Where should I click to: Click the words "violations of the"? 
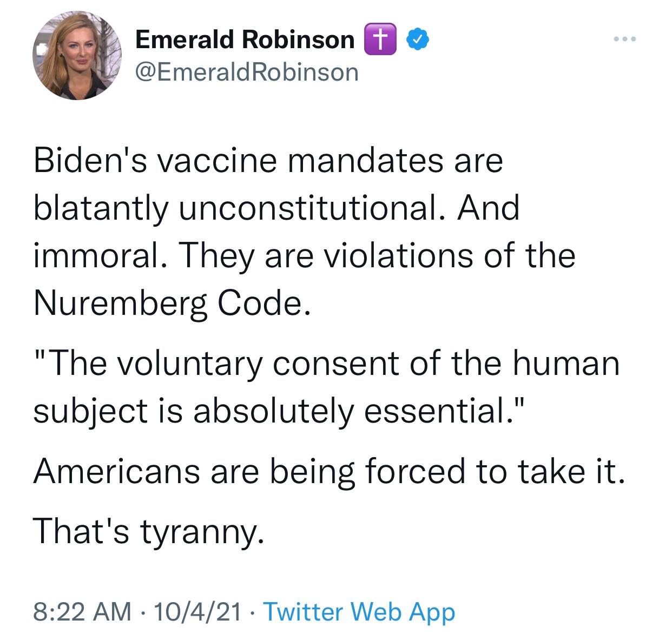449,255
